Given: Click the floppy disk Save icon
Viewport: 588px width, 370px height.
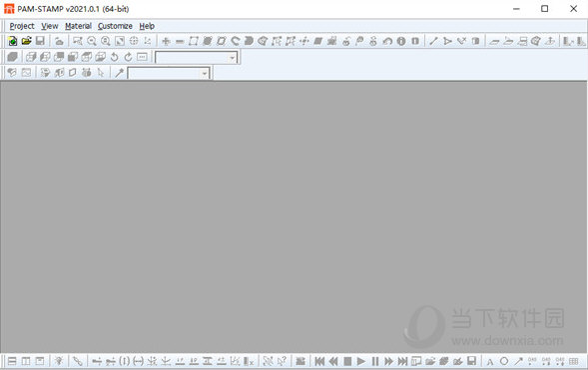Looking at the screenshot, I should pos(40,41).
